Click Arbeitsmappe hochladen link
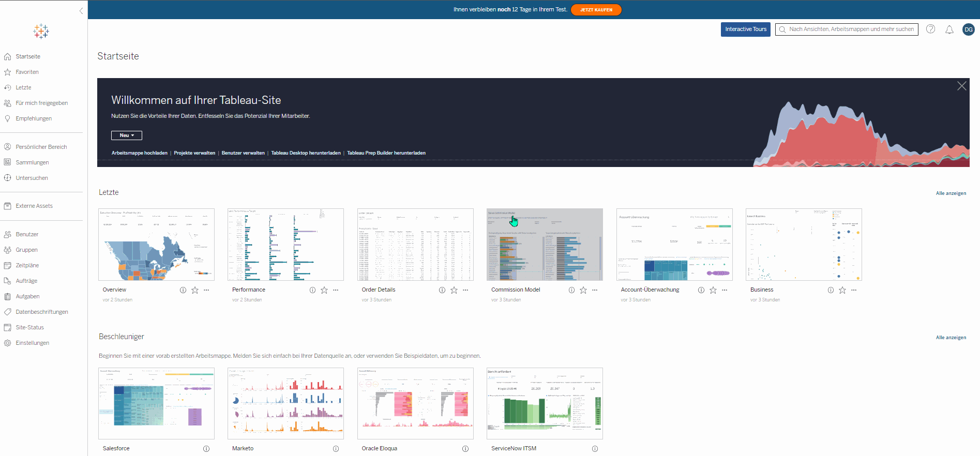 (x=140, y=153)
